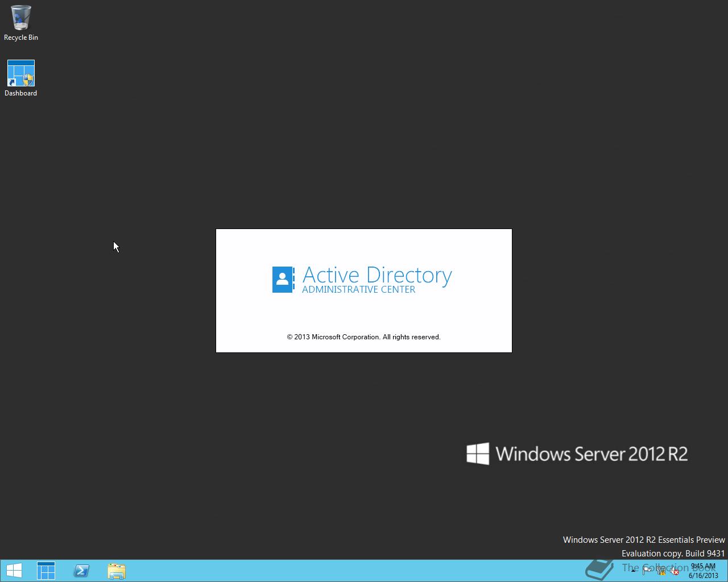Click the 'ADMINISTRATIVE CENTER' splash subtitle
Viewport: 728px width, 582px height.
coord(358,289)
